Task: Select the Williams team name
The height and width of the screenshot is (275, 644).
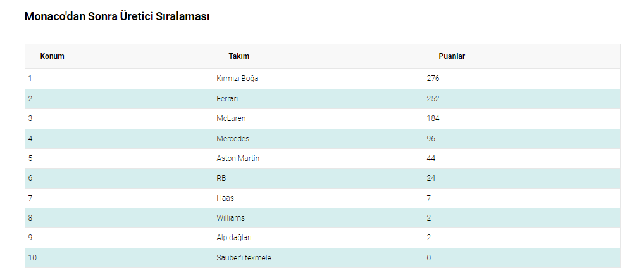Action: [230, 218]
